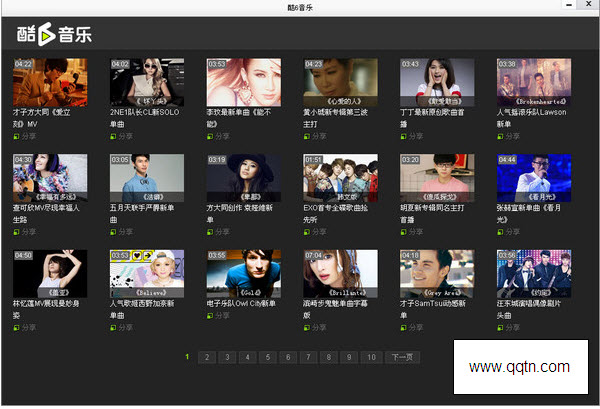Share the 2NE1 CL solo single video
The image size is (600, 409).
(x=122, y=136)
